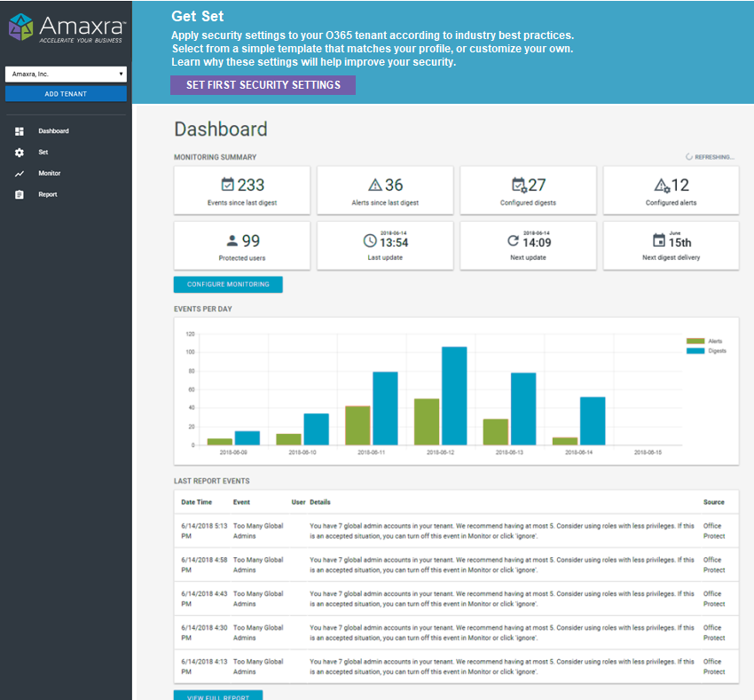Image resolution: width=754 pixels, height=700 pixels.
Task: Click the clock icon beside 13:54 last update
Action: point(370,240)
